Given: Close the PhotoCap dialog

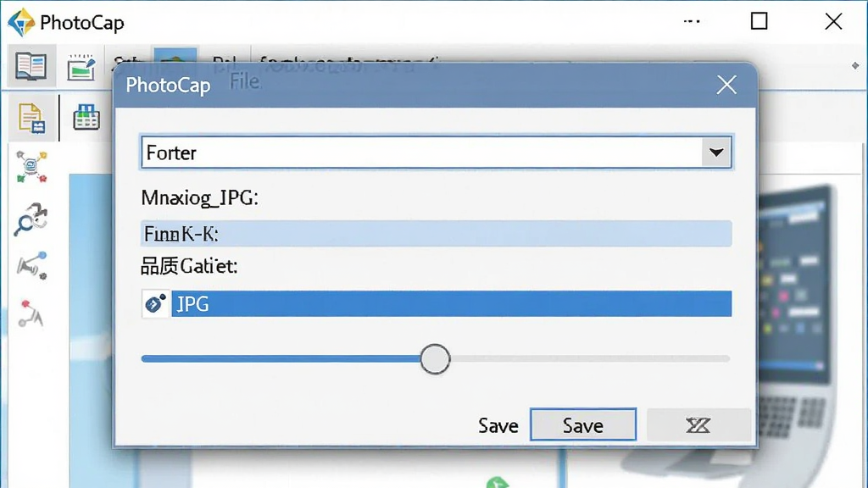Looking at the screenshot, I should pyautogui.click(x=726, y=86).
